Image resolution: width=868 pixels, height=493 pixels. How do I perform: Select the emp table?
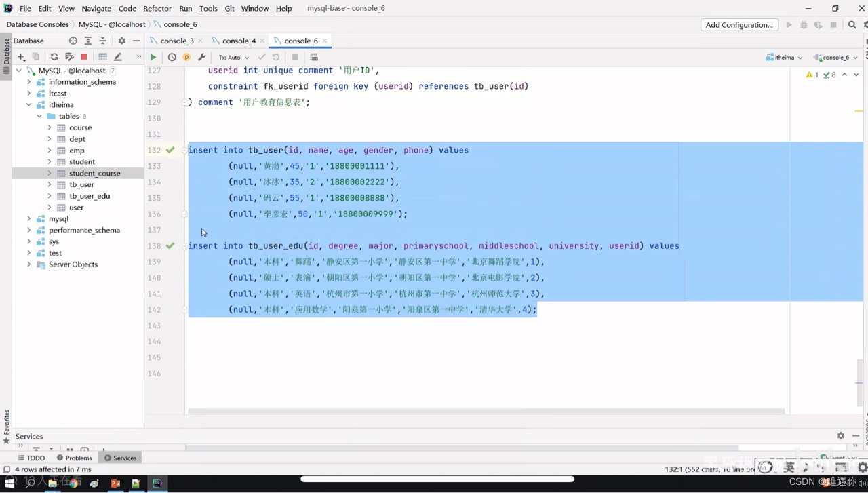tap(77, 151)
